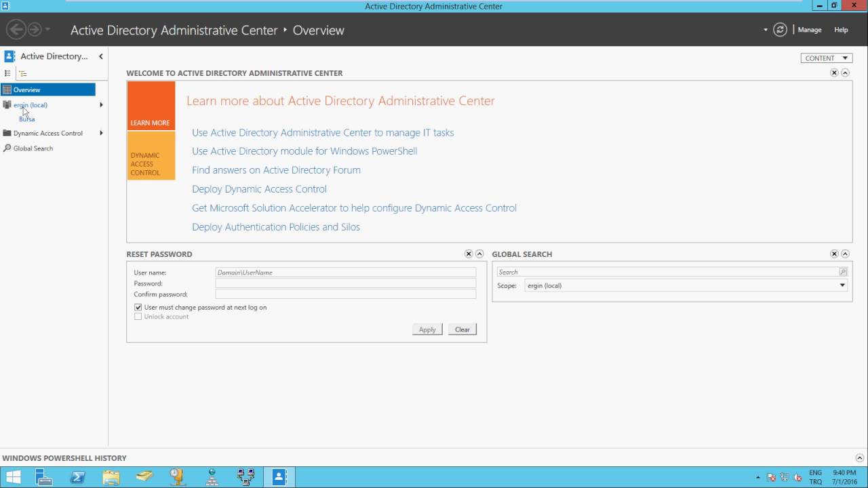The width and height of the screenshot is (868, 488).
Task: Switch navigation pane to tree view icon
Action: tap(22, 73)
